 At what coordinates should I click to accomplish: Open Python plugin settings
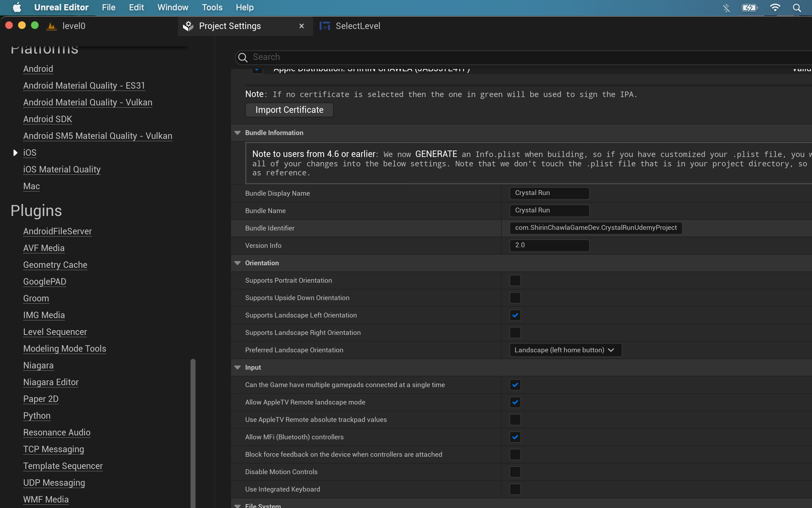click(37, 416)
